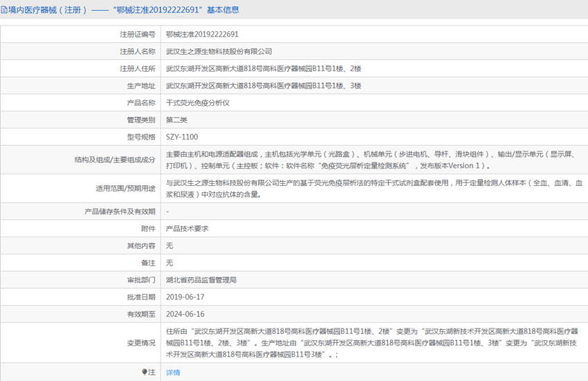Select the 无 value in 备注 row
Viewport: 588px width, 381px height.
coord(169,263)
